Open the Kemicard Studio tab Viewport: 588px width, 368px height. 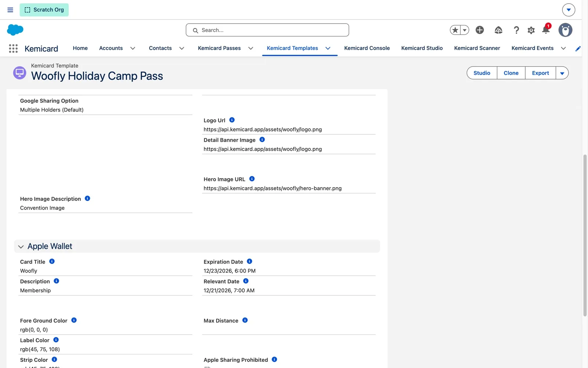422,48
